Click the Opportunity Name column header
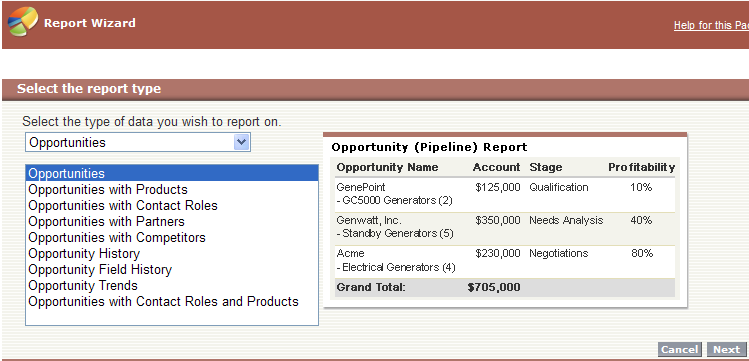 coord(387,167)
